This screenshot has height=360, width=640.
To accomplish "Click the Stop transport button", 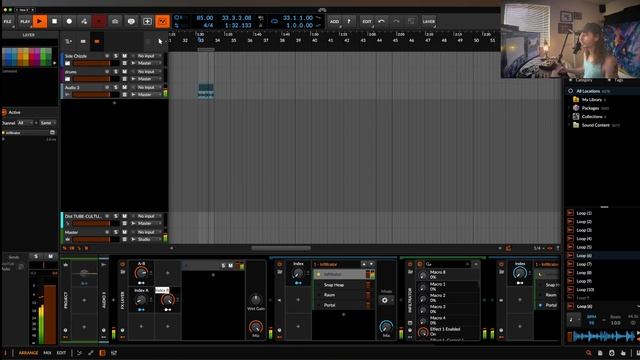I will tap(54, 21).
